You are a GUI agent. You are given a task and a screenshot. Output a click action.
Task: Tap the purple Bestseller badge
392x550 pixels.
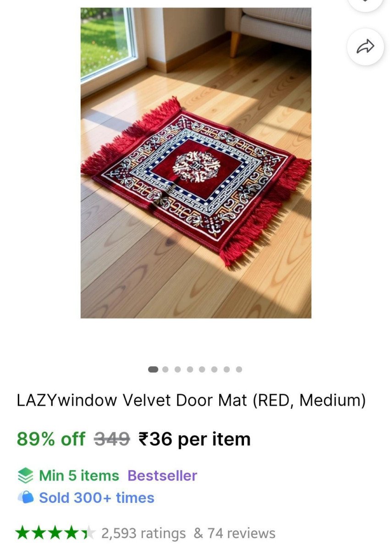162,476
